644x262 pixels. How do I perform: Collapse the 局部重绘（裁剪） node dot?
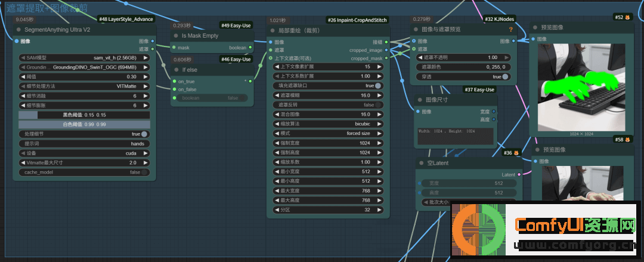tap(272, 30)
